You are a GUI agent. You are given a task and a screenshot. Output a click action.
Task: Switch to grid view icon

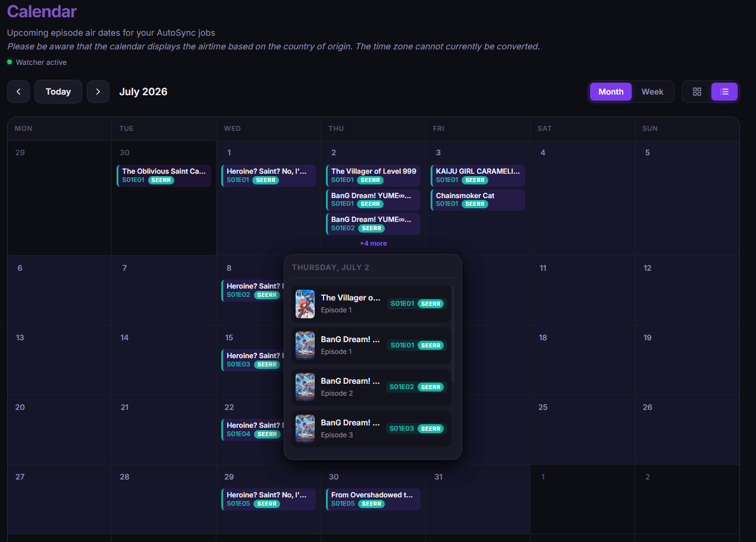click(x=697, y=92)
